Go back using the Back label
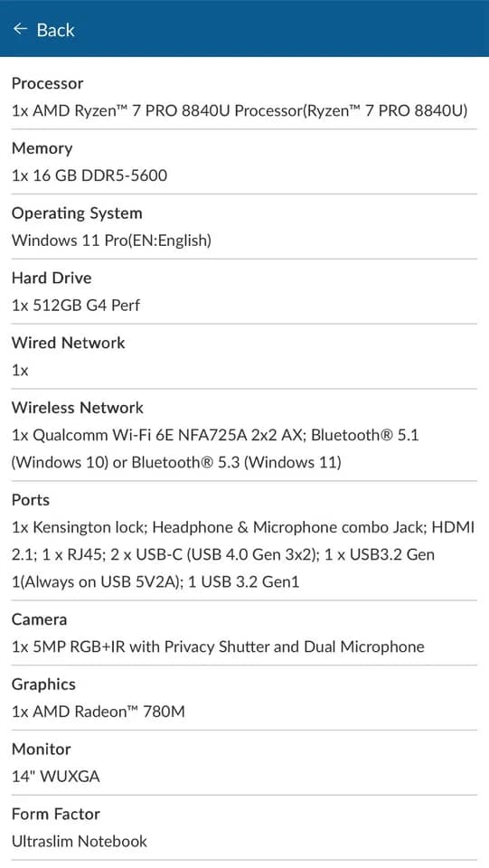Screen dimensions: 489x868 55,30
